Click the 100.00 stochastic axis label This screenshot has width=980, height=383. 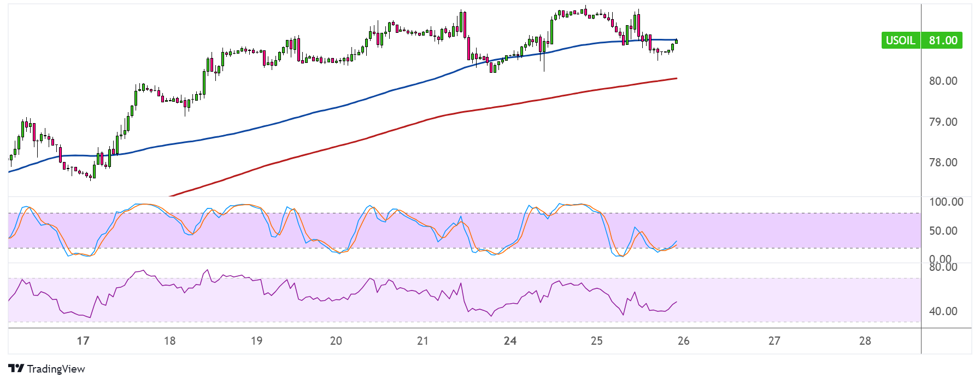click(946, 202)
